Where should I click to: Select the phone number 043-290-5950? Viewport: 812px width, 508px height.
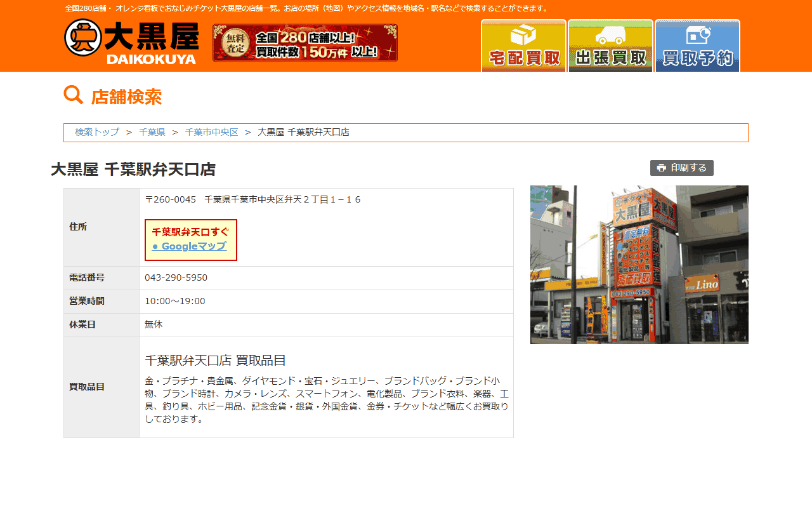176,277
